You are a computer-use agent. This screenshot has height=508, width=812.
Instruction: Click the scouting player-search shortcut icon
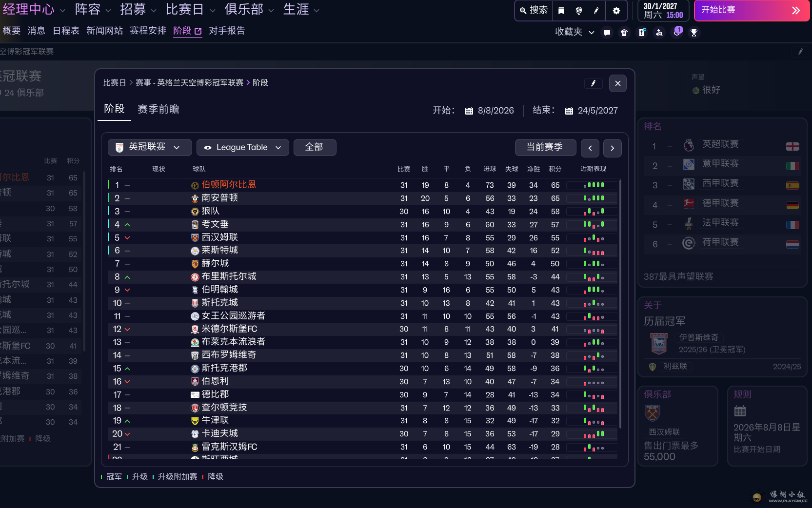pyautogui.click(x=659, y=33)
